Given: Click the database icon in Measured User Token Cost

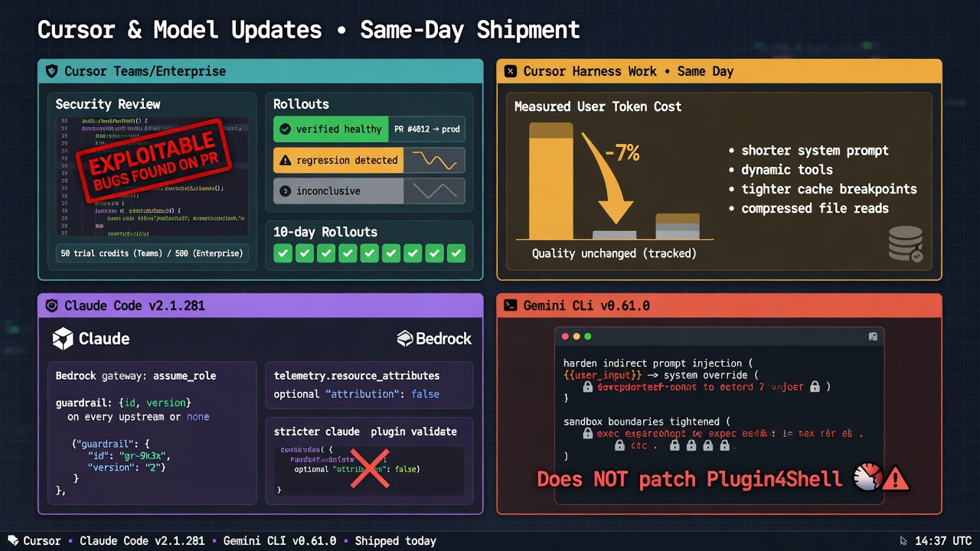Looking at the screenshot, I should click(905, 244).
